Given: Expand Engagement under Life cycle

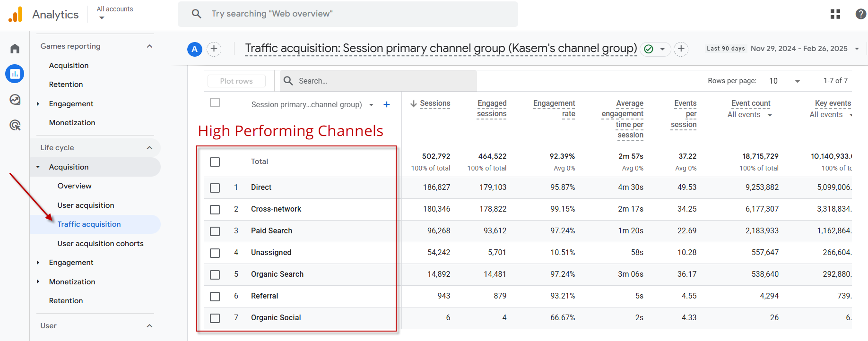Looking at the screenshot, I should [38, 263].
